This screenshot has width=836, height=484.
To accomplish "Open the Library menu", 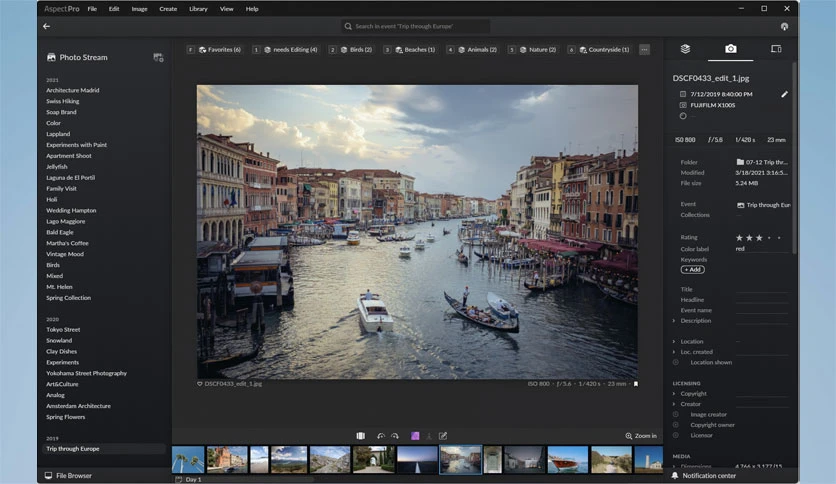I will (x=198, y=9).
